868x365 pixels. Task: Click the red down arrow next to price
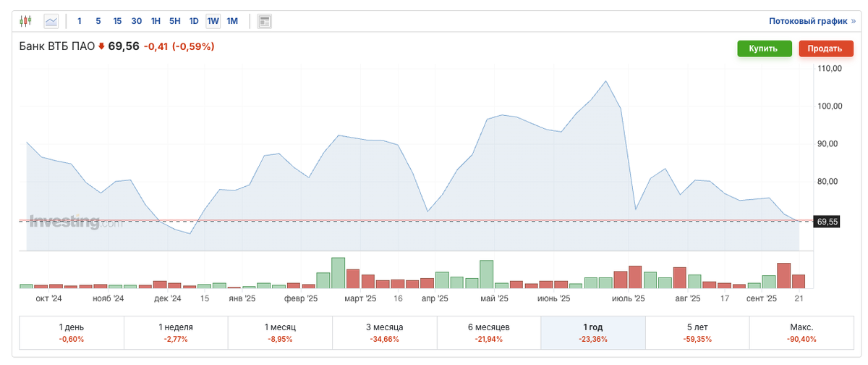102,46
